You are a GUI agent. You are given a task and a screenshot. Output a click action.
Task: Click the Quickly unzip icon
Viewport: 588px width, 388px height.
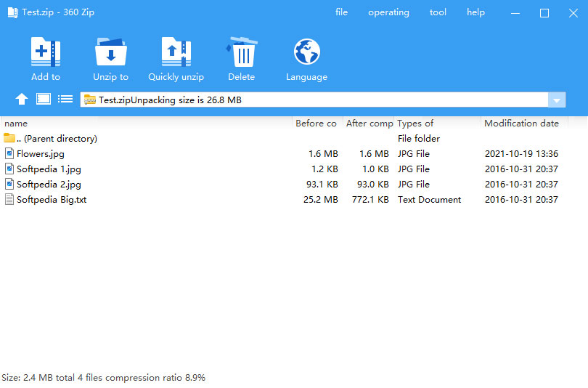(176, 52)
